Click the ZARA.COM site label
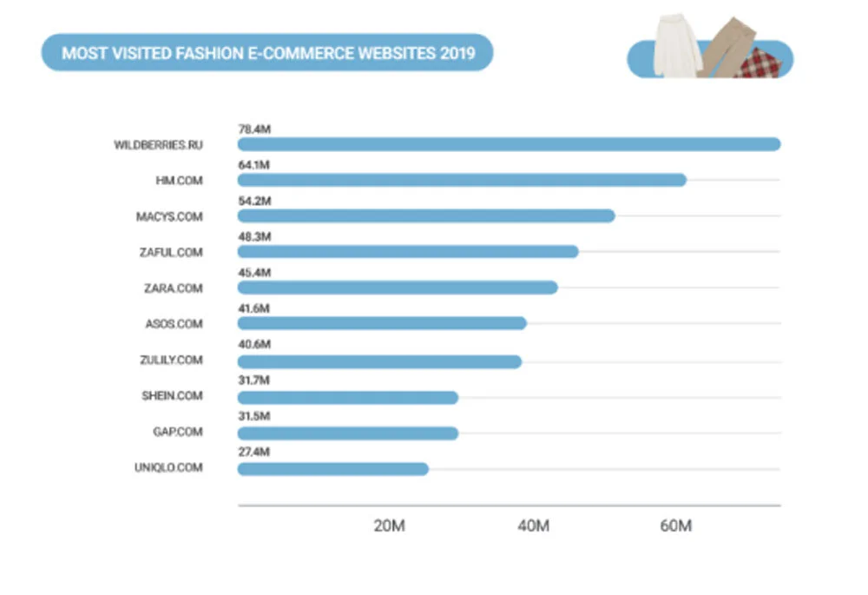 click(174, 288)
